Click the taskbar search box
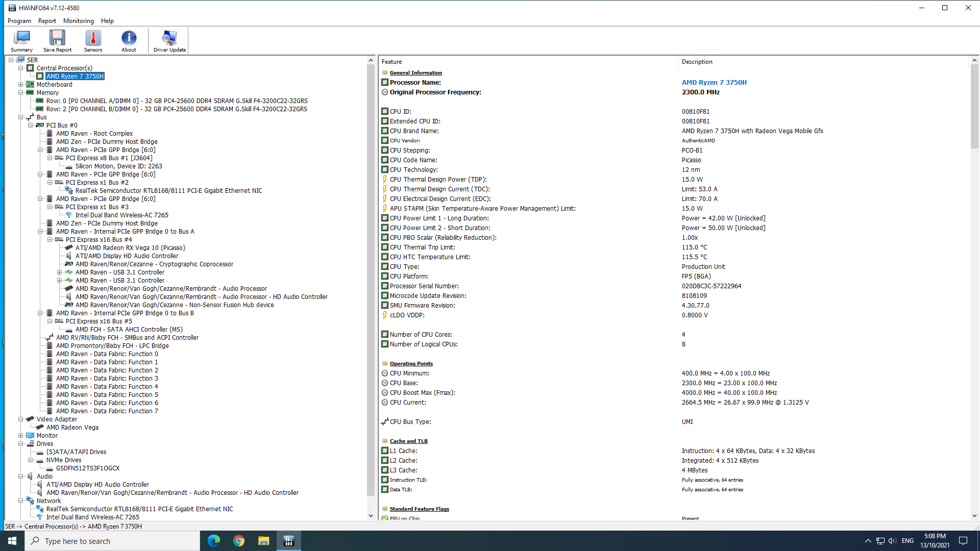980x551 pixels. tap(112, 541)
